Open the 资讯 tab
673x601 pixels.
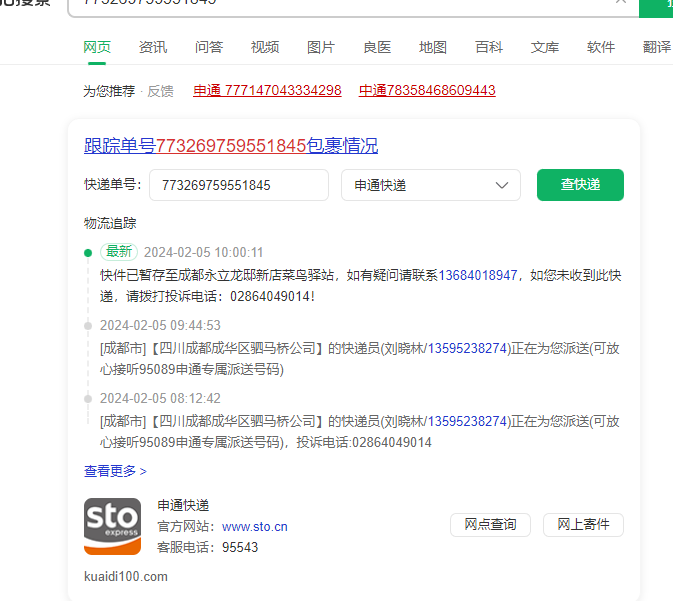point(153,47)
